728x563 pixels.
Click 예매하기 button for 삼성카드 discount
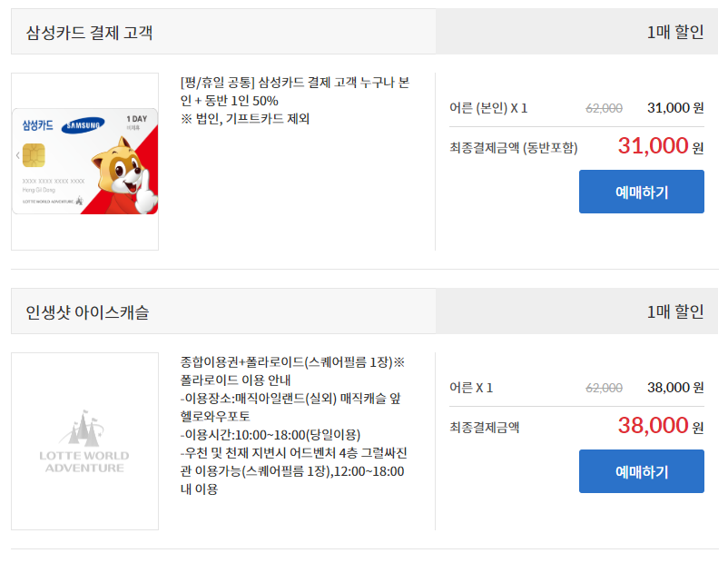641,192
